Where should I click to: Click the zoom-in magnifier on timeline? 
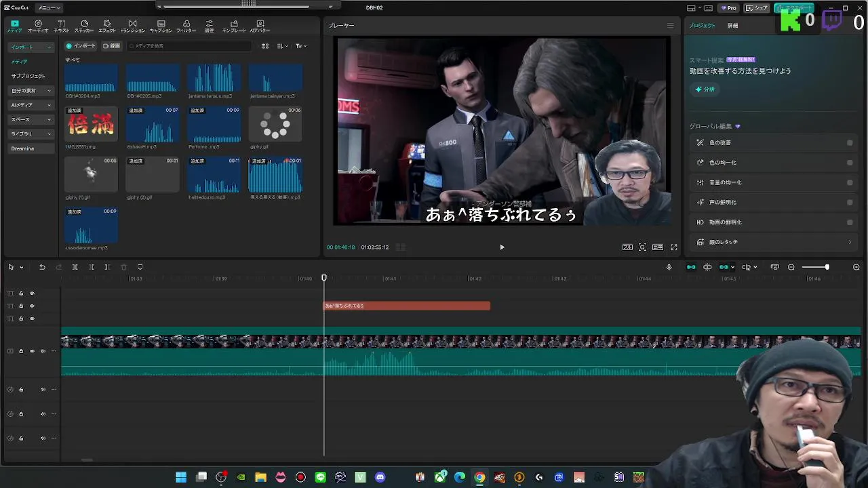pyautogui.click(x=856, y=267)
